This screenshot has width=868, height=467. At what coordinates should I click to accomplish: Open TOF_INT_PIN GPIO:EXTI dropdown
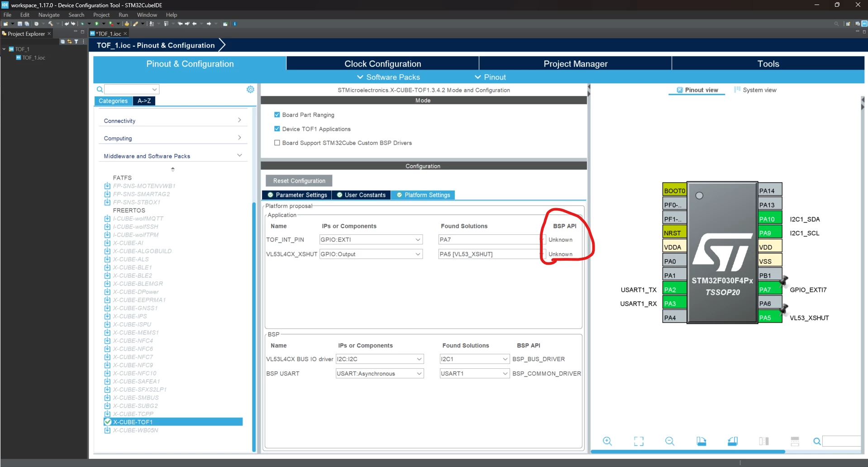coord(371,240)
